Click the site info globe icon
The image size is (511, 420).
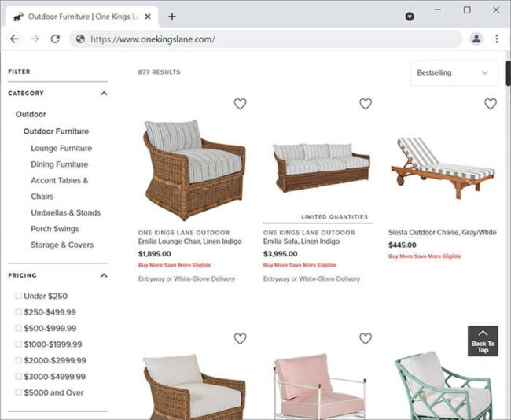(x=80, y=39)
